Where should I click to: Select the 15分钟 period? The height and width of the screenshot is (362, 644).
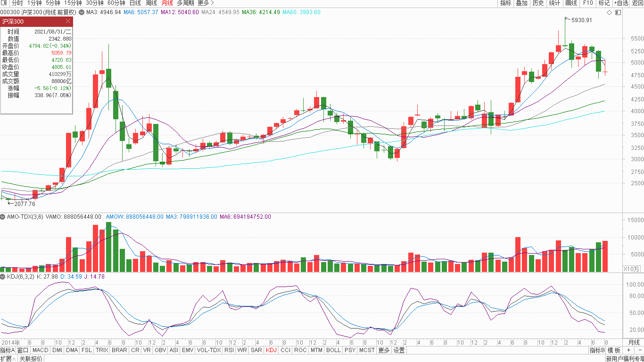click(73, 3)
